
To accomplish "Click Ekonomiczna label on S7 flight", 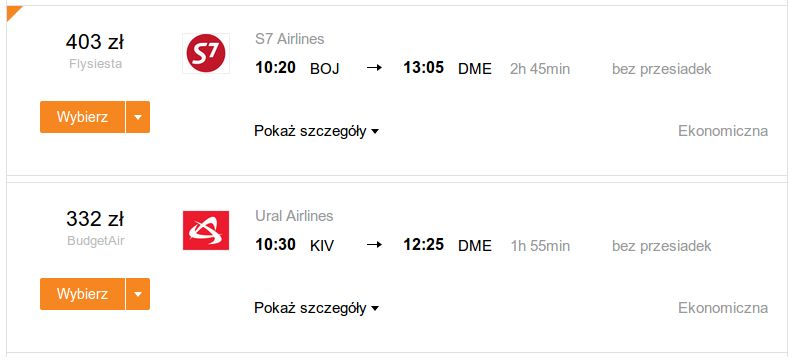I will 723,131.
